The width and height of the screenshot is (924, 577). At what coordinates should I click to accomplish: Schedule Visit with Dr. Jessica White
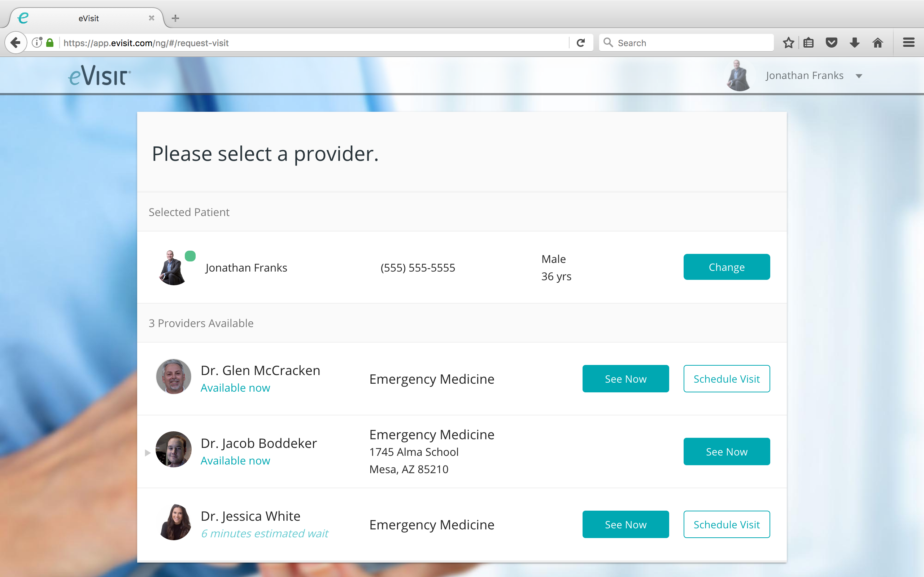[726, 524]
